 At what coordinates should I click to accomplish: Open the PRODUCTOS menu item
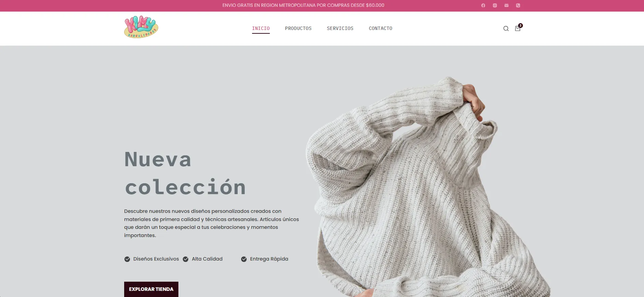pyautogui.click(x=298, y=29)
